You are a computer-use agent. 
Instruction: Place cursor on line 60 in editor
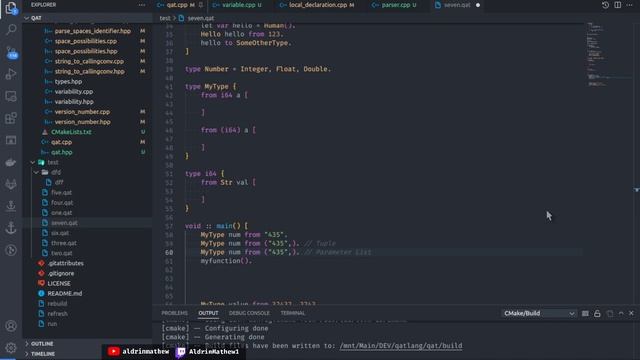(384, 252)
